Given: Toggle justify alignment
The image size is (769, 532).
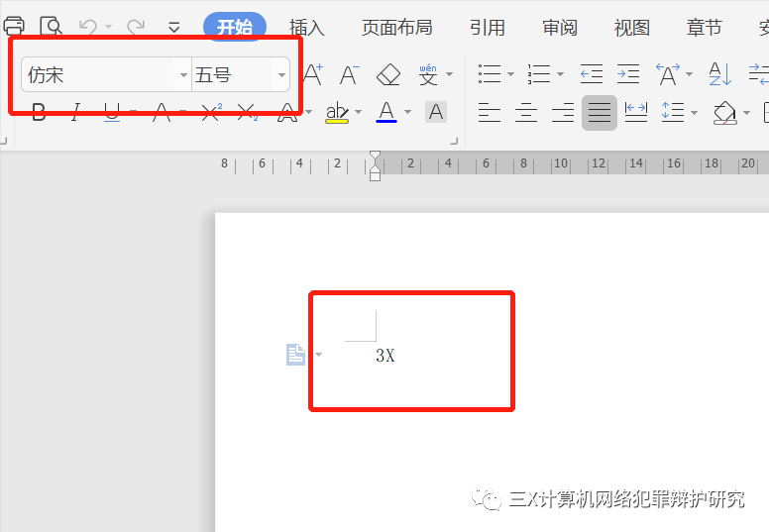Looking at the screenshot, I should tap(600, 113).
